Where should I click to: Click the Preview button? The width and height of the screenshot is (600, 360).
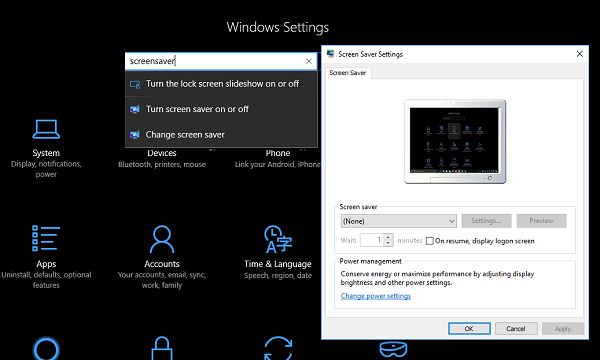tap(541, 221)
